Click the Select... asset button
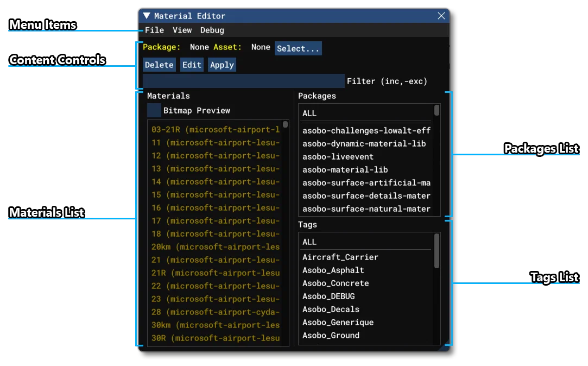The image size is (588, 366). pyautogui.click(x=298, y=48)
